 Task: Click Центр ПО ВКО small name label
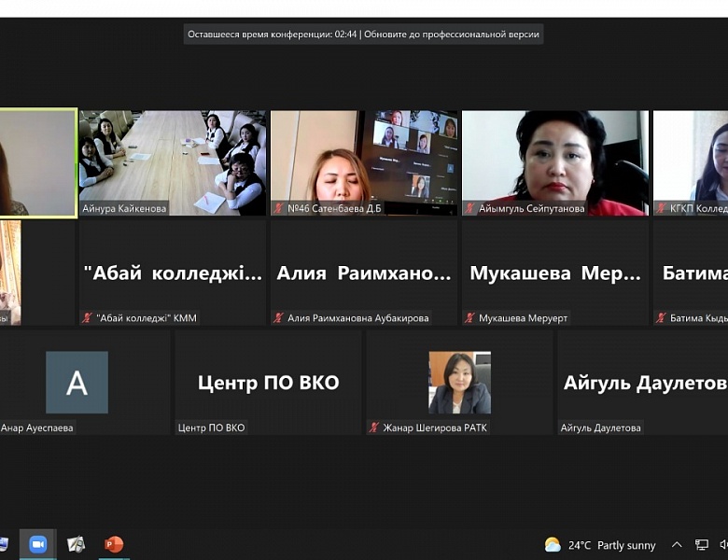[211, 427]
